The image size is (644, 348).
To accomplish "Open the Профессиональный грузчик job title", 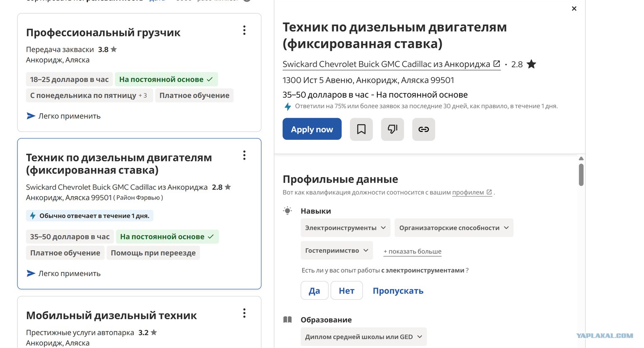I will [103, 32].
